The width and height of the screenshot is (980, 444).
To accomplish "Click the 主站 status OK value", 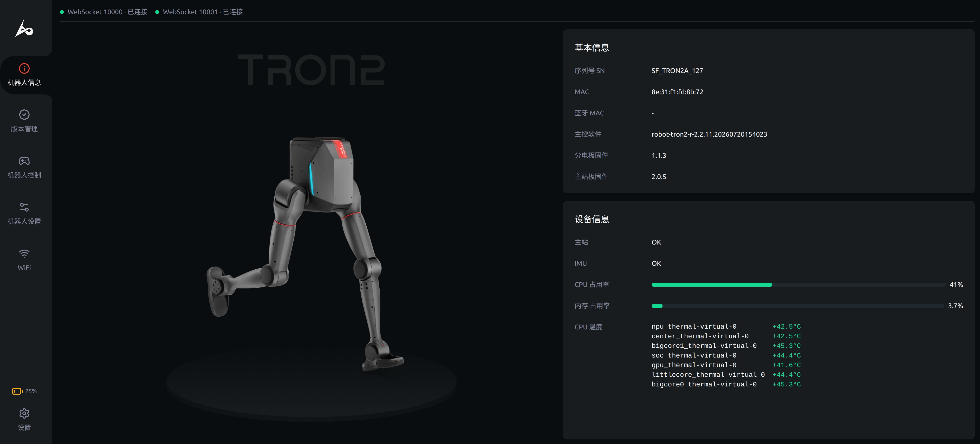I will click(x=656, y=243).
